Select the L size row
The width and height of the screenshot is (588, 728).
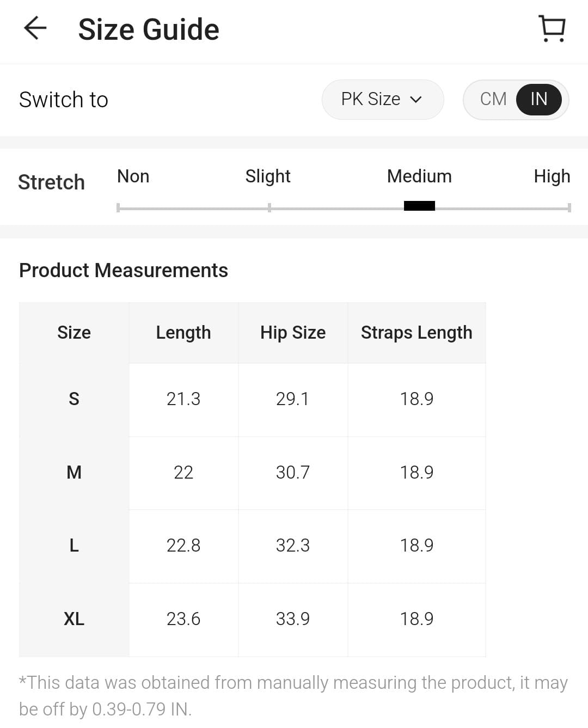74,546
